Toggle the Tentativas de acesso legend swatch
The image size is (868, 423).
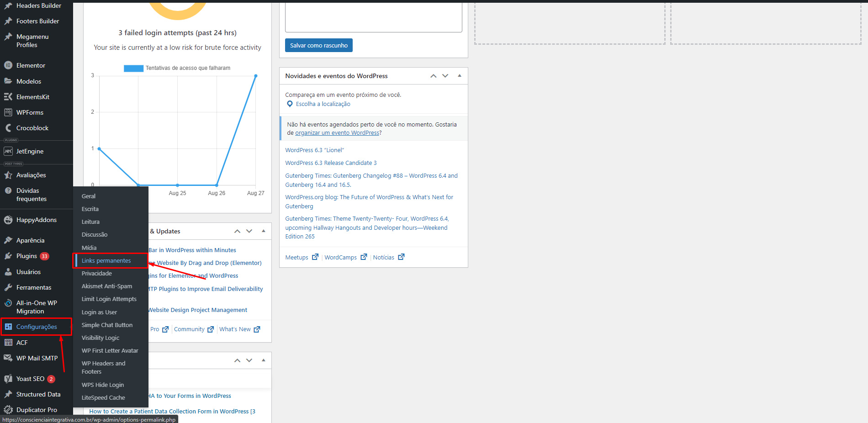[x=133, y=68]
